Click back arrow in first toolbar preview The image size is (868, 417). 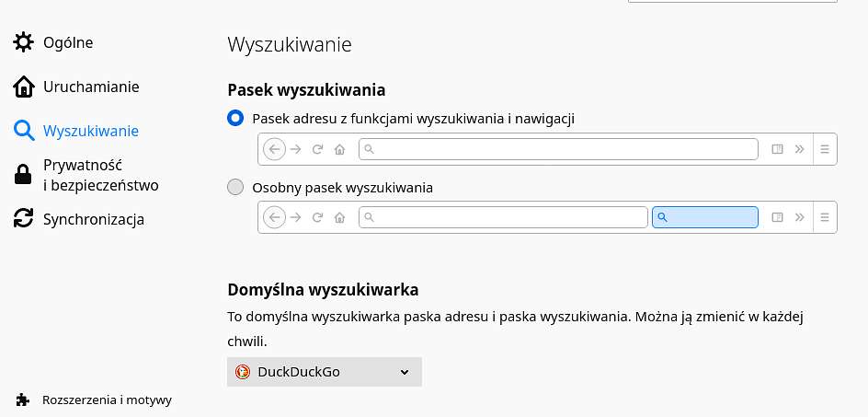point(274,149)
